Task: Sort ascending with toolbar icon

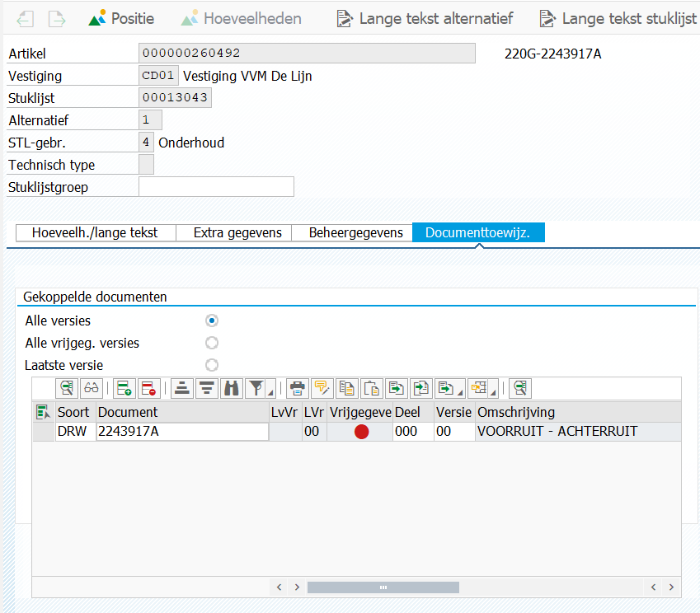Action: tap(182, 388)
